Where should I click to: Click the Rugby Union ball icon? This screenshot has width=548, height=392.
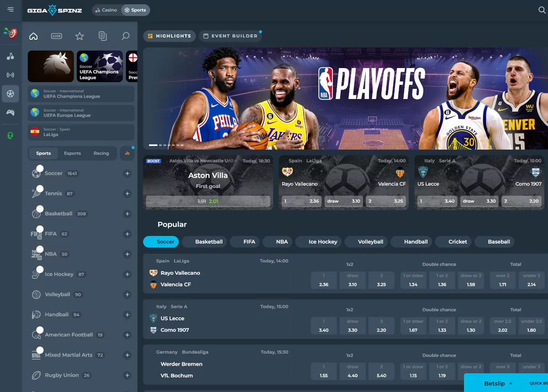click(x=37, y=375)
